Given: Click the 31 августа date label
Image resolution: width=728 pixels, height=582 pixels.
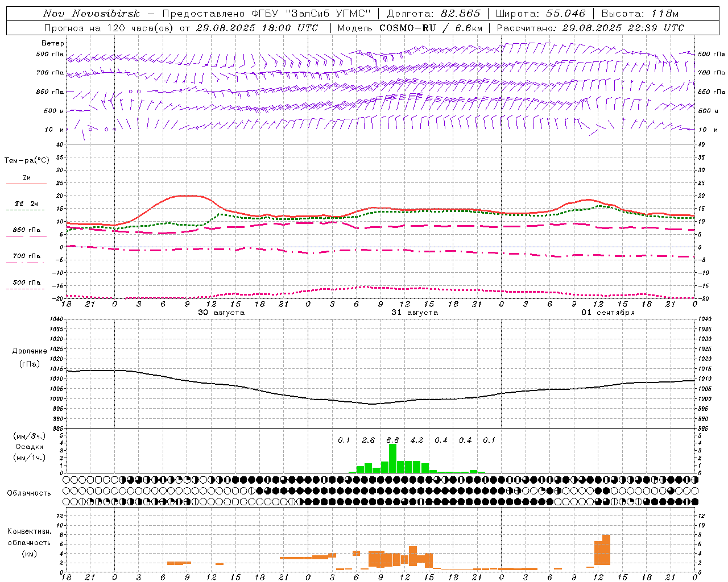Looking at the screenshot, I should [415, 313].
